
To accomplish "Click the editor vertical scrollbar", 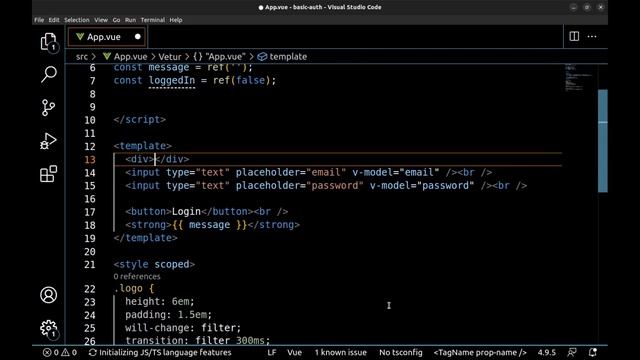I will coord(602,141).
